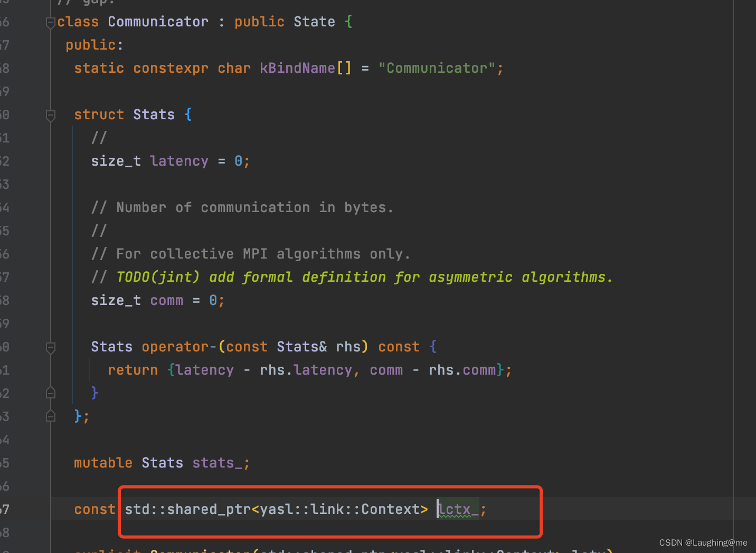Click "comm" in "size_t comm = 0"
This screenshot has width=756, height=553.
166,300
